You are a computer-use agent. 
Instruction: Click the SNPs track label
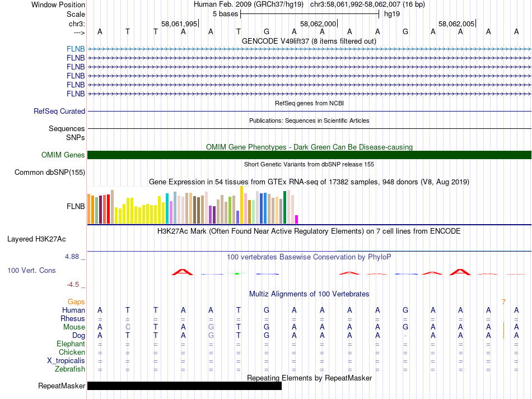pos(76,137)
